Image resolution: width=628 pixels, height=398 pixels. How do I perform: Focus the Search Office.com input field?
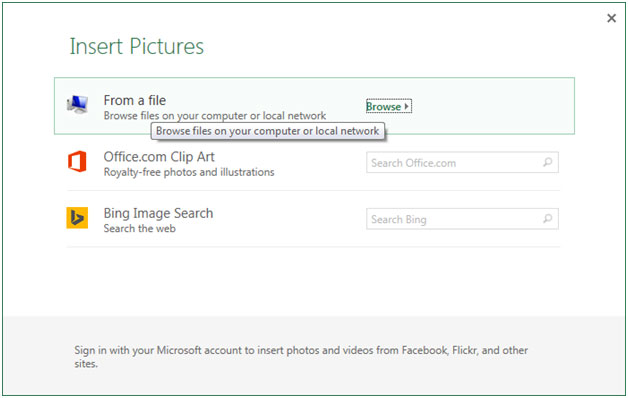(462, 162)
